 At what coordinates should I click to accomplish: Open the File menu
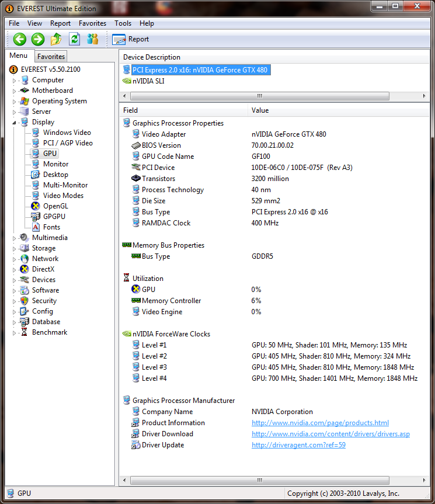[14, 23]
